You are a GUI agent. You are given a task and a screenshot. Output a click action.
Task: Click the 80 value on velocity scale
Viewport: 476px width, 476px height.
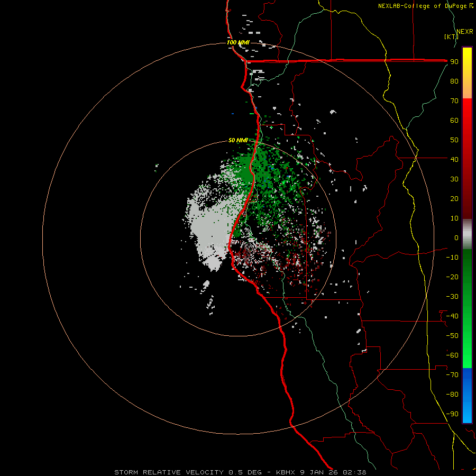454,81
